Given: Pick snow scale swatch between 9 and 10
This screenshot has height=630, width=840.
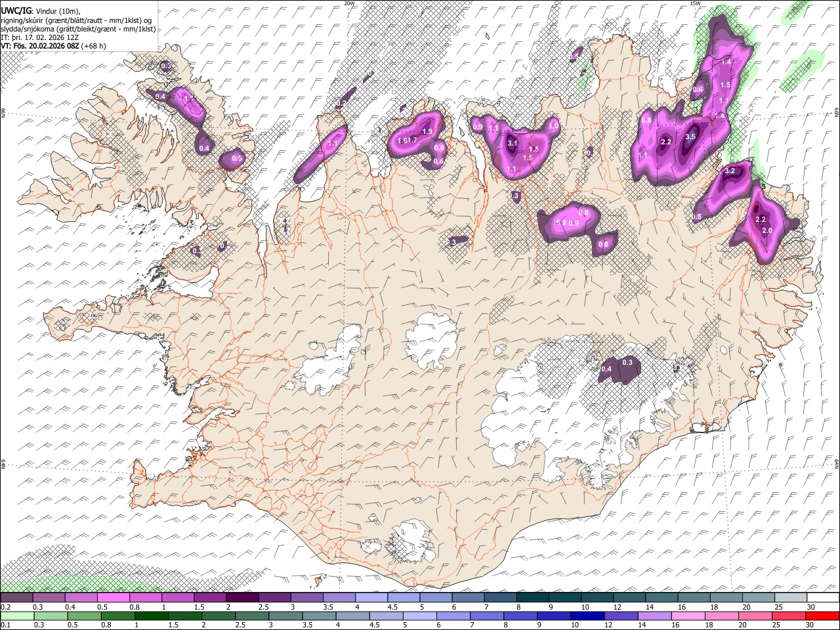Looking at the screenshot, I should pyautogui.click(x=565, y=598).
